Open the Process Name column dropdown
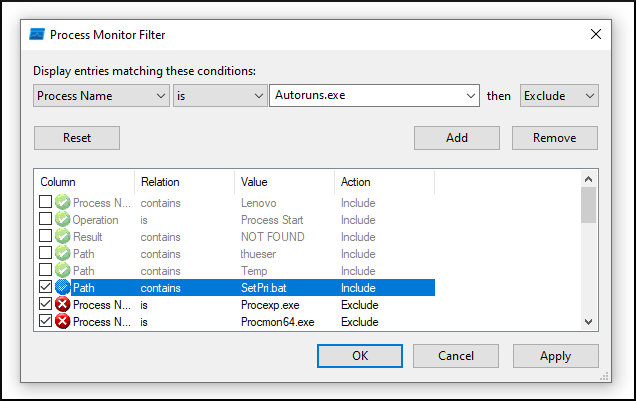The width and height of the screenshot is (636, 401). (x=101, y=96)
